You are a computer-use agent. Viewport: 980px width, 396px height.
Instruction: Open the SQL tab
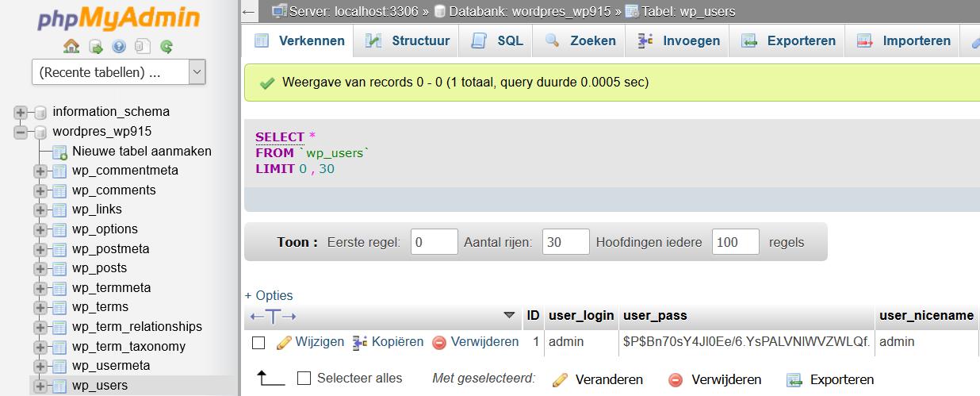497,40
